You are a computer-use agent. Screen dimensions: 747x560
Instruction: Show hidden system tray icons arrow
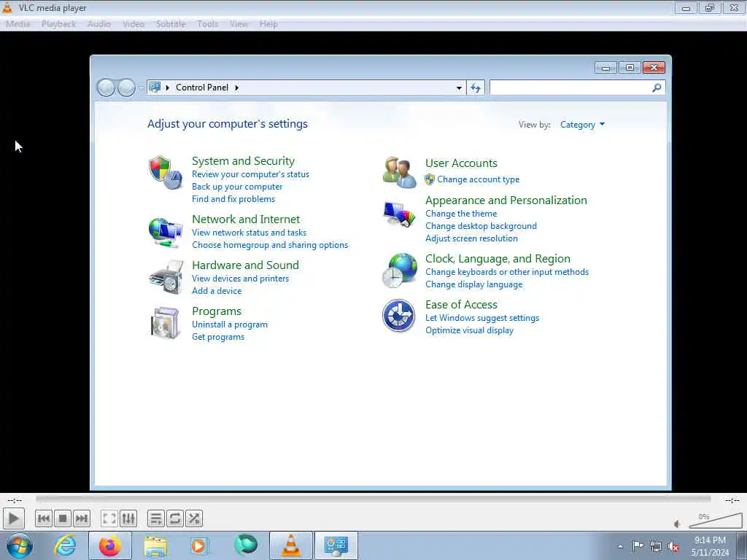pyautogui.click(x=620, y=546)
